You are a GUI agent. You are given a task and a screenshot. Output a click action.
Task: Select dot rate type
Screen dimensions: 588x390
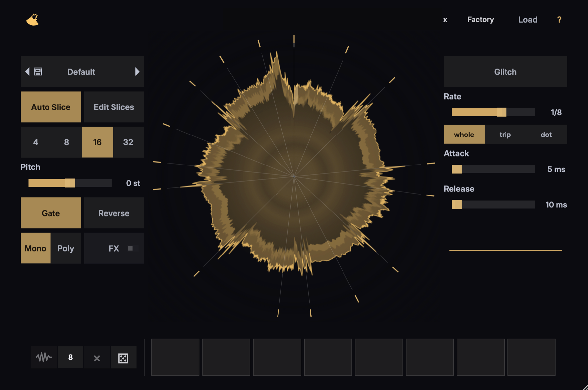coord(546,135)
